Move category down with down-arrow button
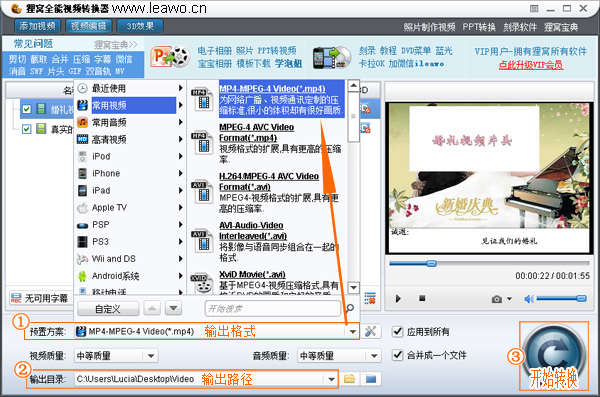600x397 pixels. point(173,308)
